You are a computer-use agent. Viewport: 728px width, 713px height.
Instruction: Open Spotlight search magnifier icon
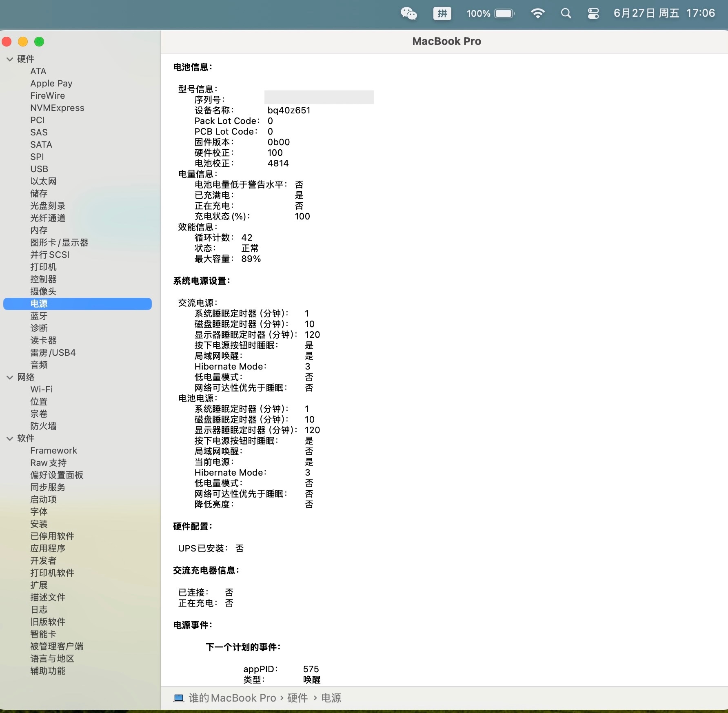click(x=566, y=13)
